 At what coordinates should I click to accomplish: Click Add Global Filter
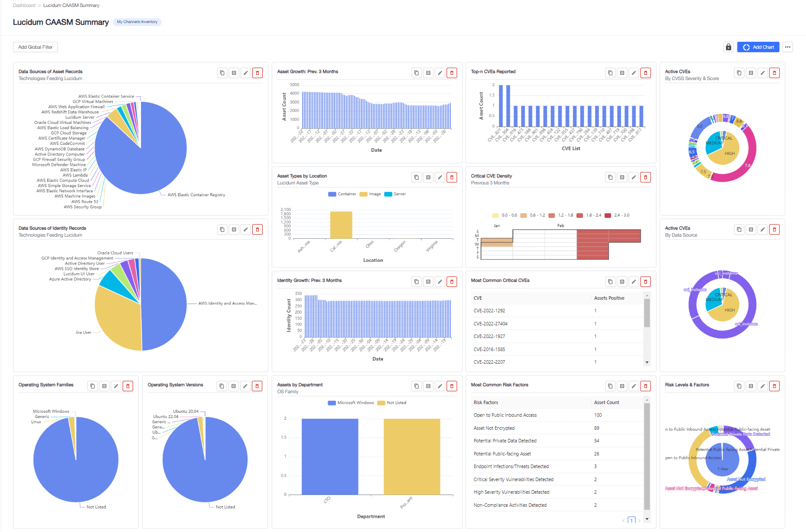[35, 47]
